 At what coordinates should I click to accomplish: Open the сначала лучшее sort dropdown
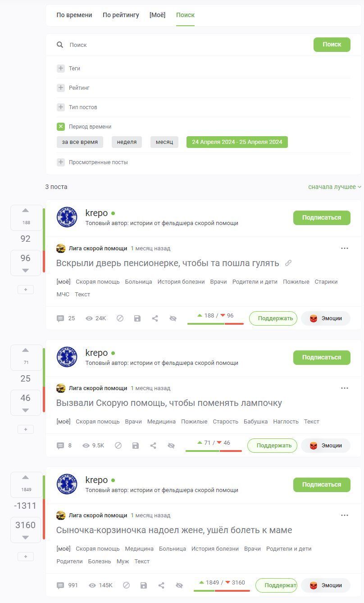click(335, 187)
